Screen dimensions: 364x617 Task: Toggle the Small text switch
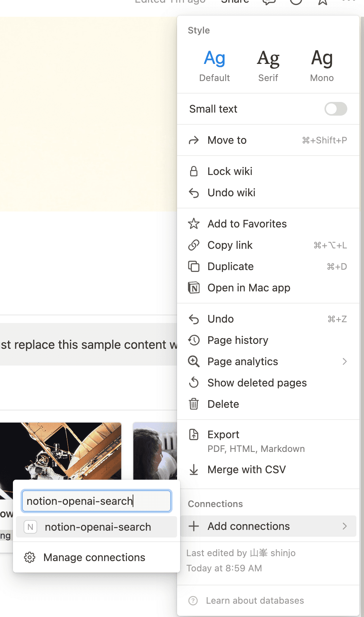click(336, 109)
